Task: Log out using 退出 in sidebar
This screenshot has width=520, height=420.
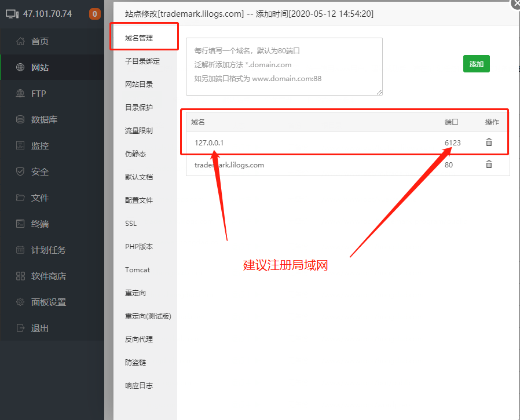Action: tap(39, 328)
